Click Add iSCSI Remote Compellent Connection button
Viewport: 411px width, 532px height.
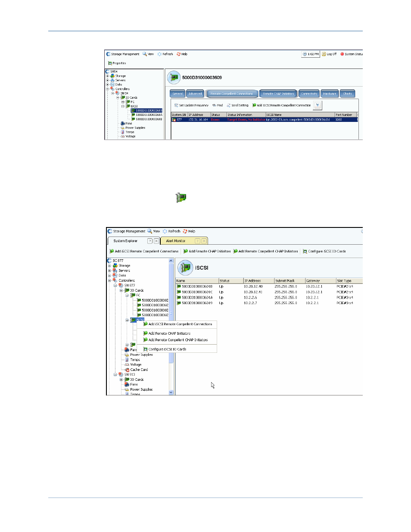point(281,106)
